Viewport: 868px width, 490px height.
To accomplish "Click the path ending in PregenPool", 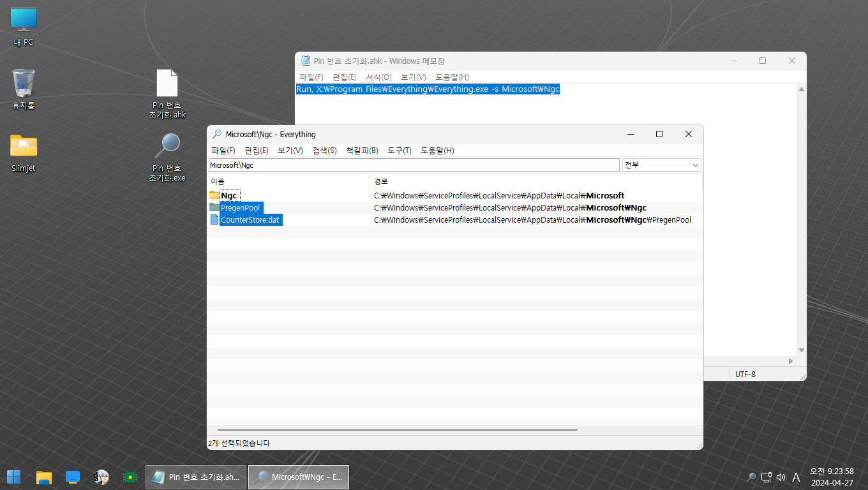I will 532,219.
